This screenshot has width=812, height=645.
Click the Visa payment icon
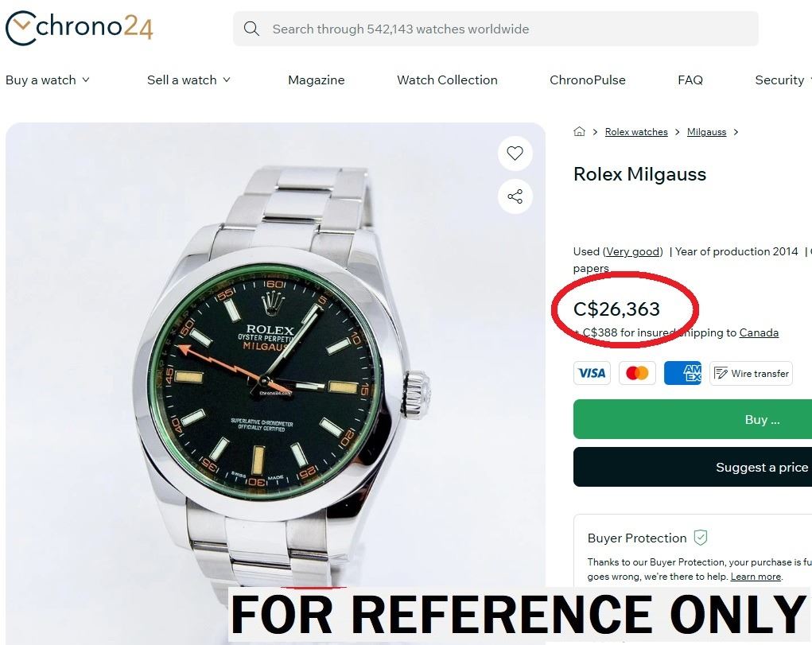point(592,373)
